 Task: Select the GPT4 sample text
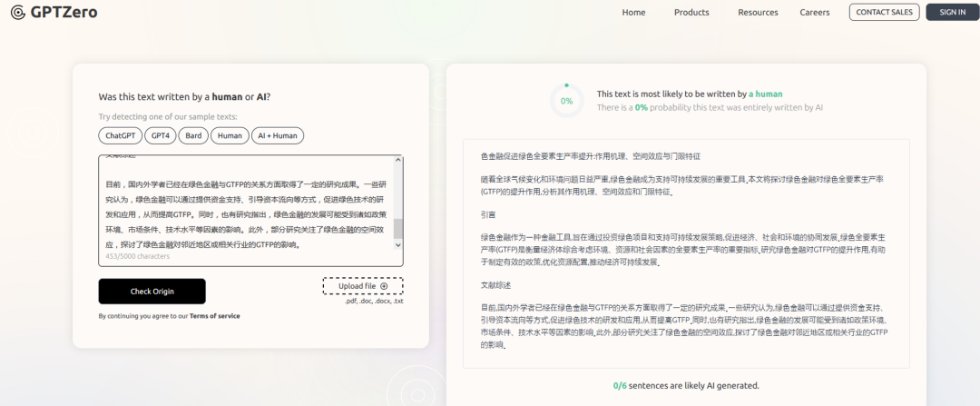click(160, 135)
